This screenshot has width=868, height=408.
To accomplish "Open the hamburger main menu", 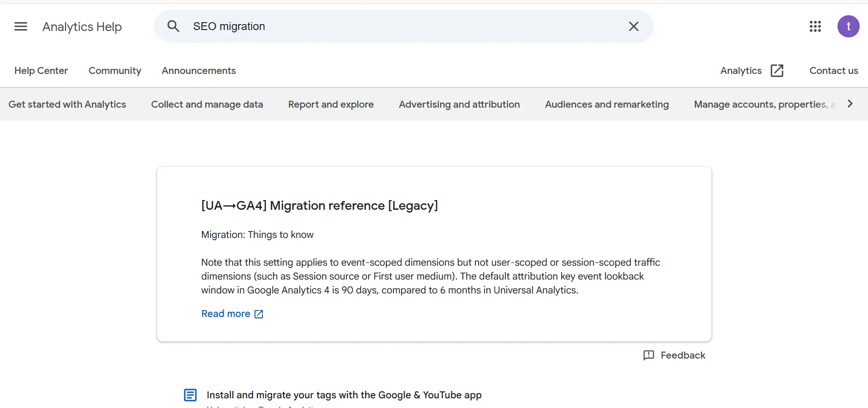I will tap(21, 26).
